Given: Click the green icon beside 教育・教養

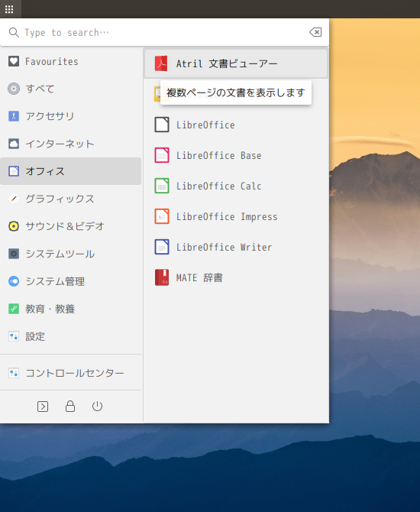Looking at the screenshot, I should pos(14,309).
